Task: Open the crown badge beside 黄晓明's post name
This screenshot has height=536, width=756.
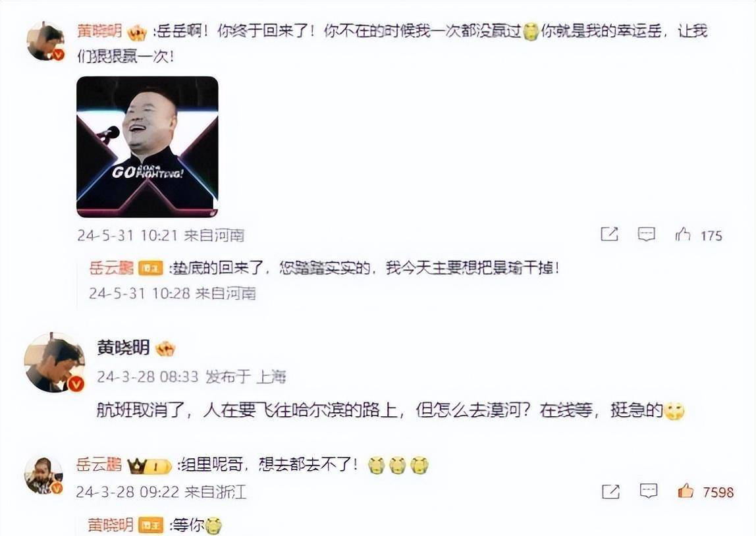Action: point(165,348)
